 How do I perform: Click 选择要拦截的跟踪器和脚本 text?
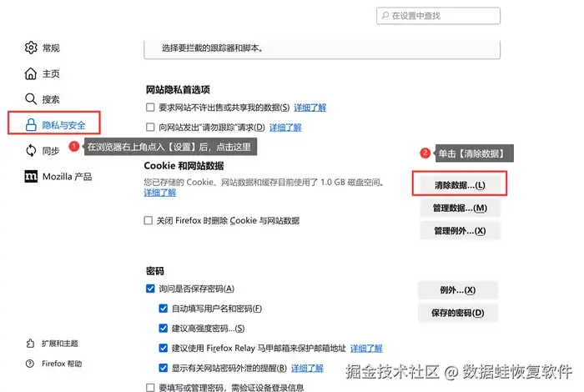coord(212,48)
